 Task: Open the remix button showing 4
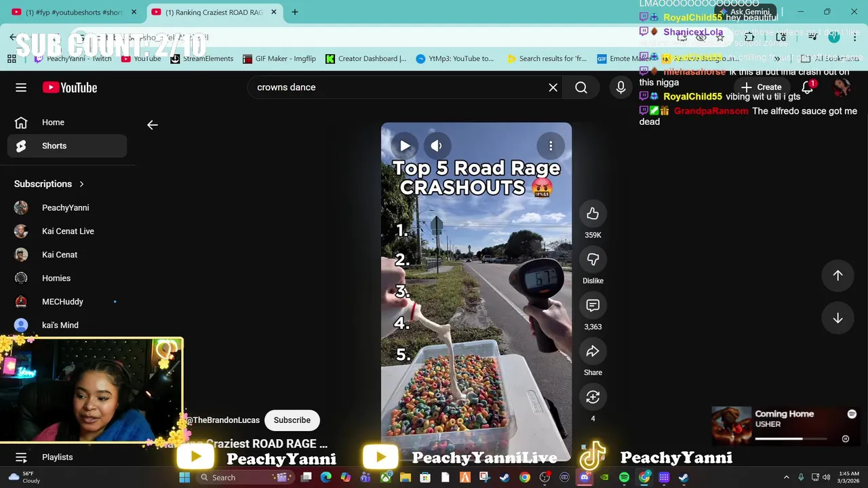tap(593, 397)
